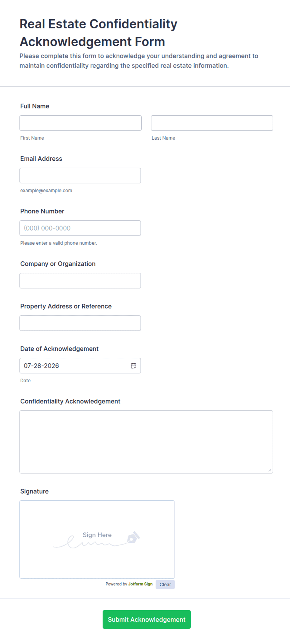Open the calendar date picker icon
This screenshot has width=290, height=644.
(133, 366)
